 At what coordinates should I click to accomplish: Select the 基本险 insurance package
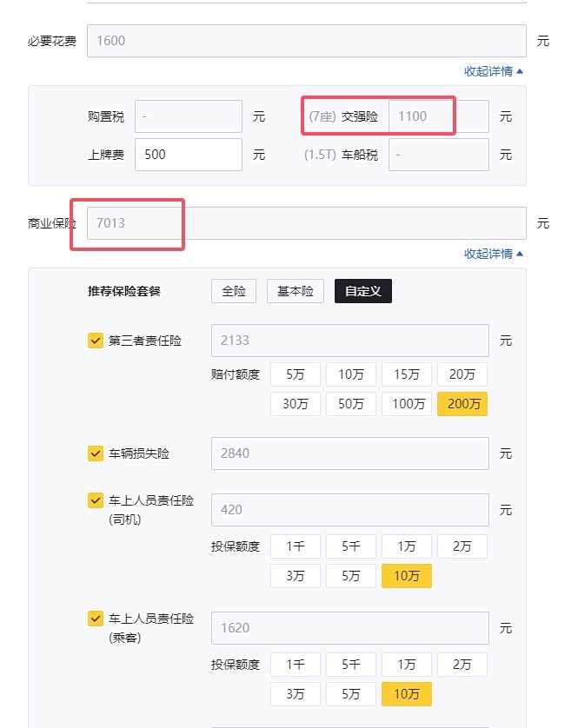pyautogui.click(x=295, y=291)
